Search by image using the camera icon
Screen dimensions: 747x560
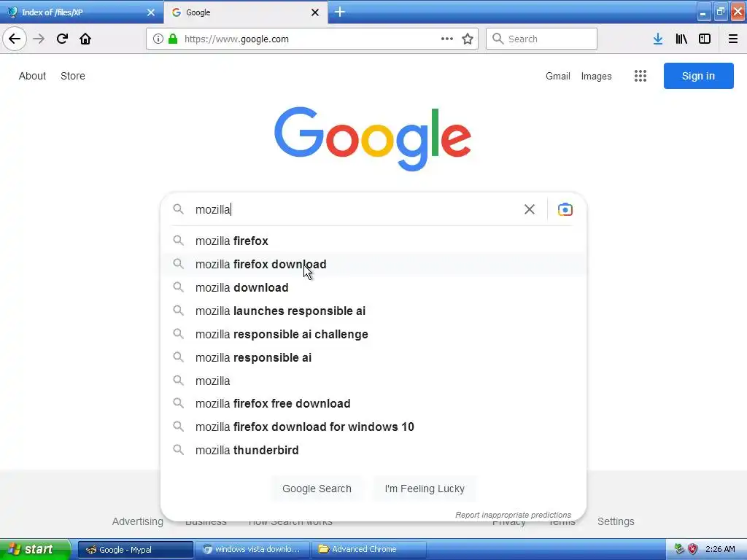click(x=565, y=209)
